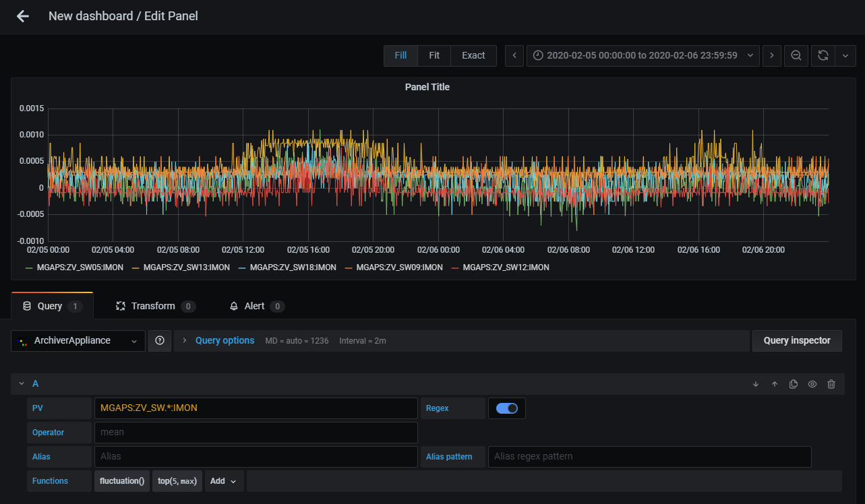
Task: Click the MGAPS:ZV_SW13:IMON legend color swatch
Action: point(135,268)
